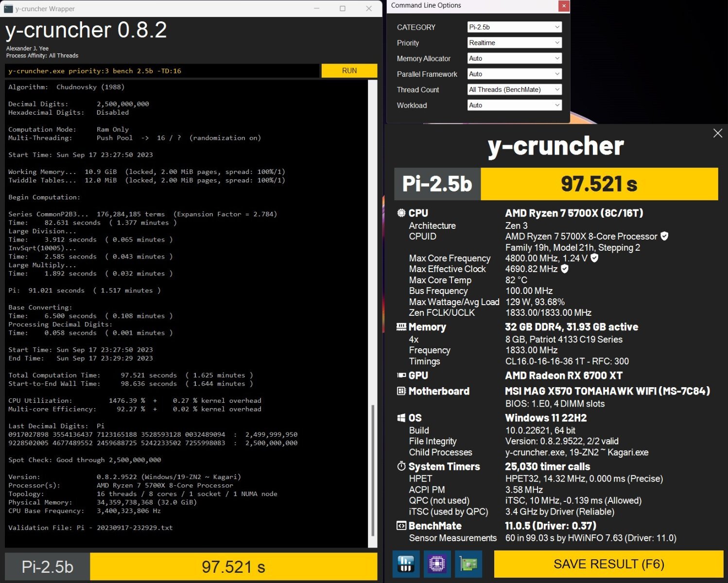The image size is (728, 583).
Task: Click the verified shield next to CPUID
Action: 664,236
